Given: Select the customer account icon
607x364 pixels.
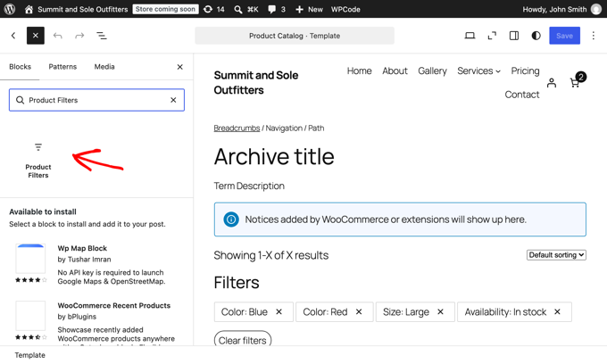Looking at the screenshot, I should click(x=552, y=83).
